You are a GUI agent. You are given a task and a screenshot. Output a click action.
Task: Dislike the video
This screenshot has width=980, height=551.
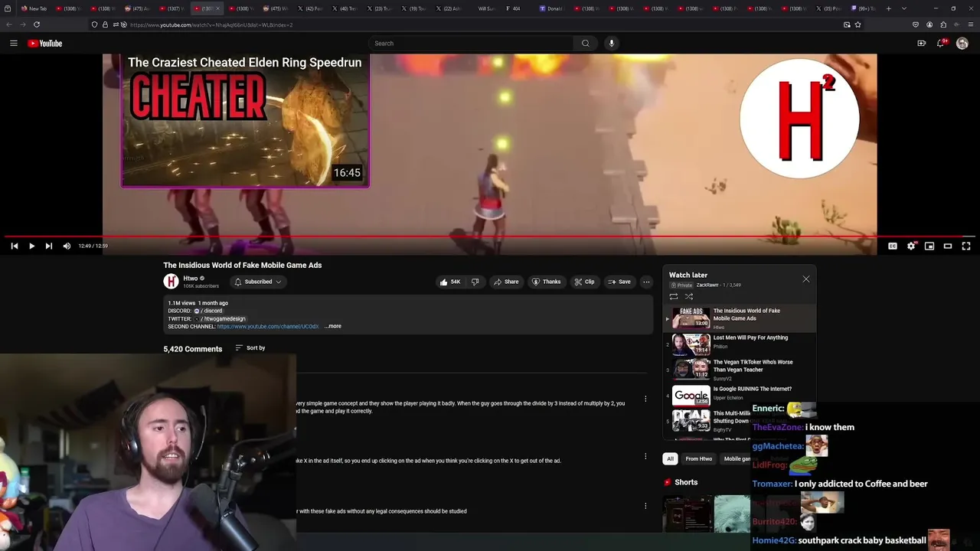click(475, 282)
